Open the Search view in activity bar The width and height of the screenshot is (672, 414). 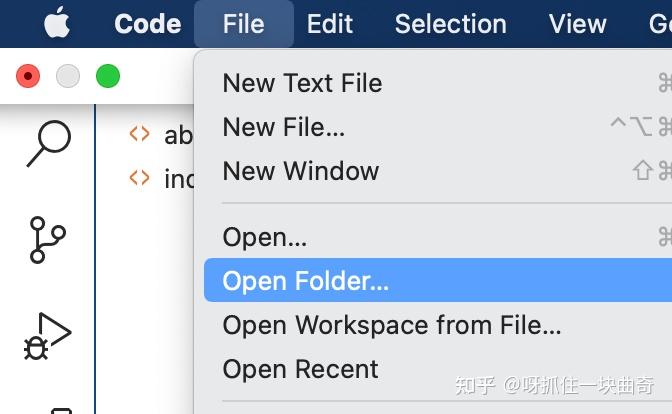tap(48, 143)
